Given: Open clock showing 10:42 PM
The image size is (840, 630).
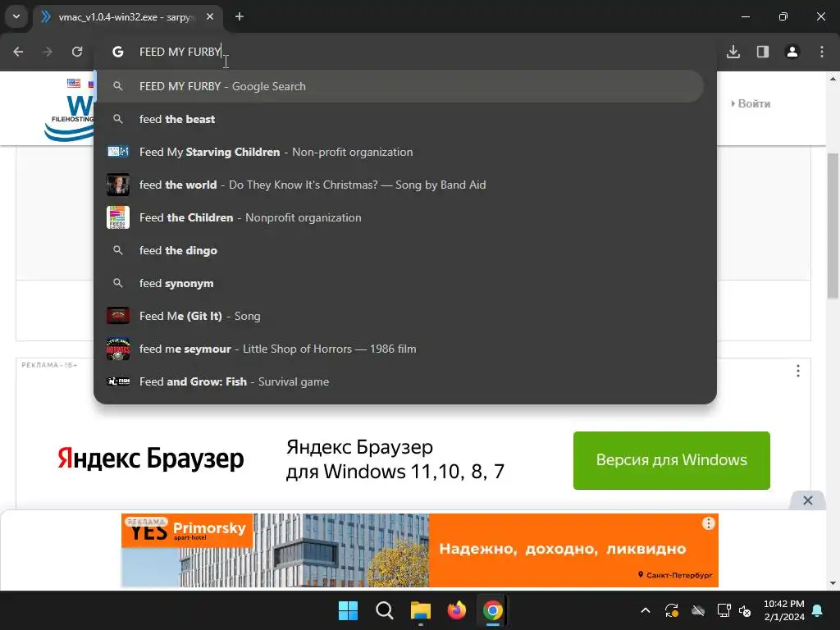Looking at the screenshot, I should (x=783, y=610).
